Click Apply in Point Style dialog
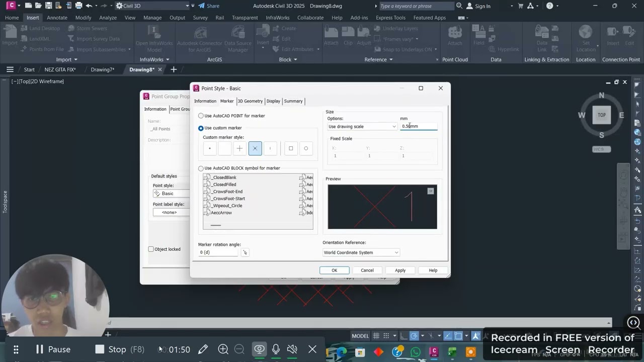Screen dimensions: 644x362 point(400,270)
